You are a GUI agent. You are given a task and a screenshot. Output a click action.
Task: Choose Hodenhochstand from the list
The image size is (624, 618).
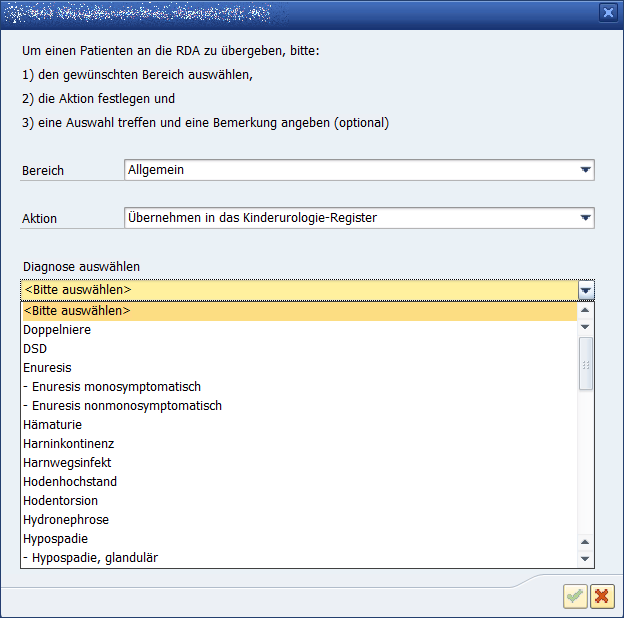click(70, 482)
